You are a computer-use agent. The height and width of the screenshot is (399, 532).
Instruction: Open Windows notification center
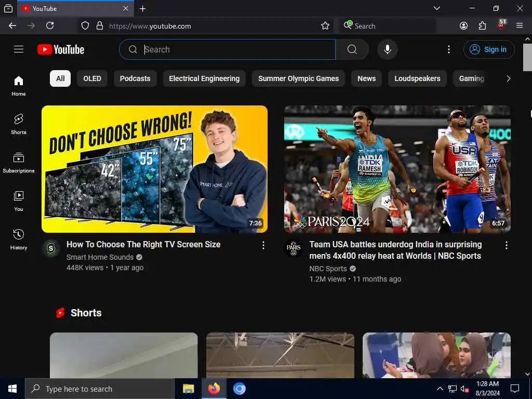515,389
